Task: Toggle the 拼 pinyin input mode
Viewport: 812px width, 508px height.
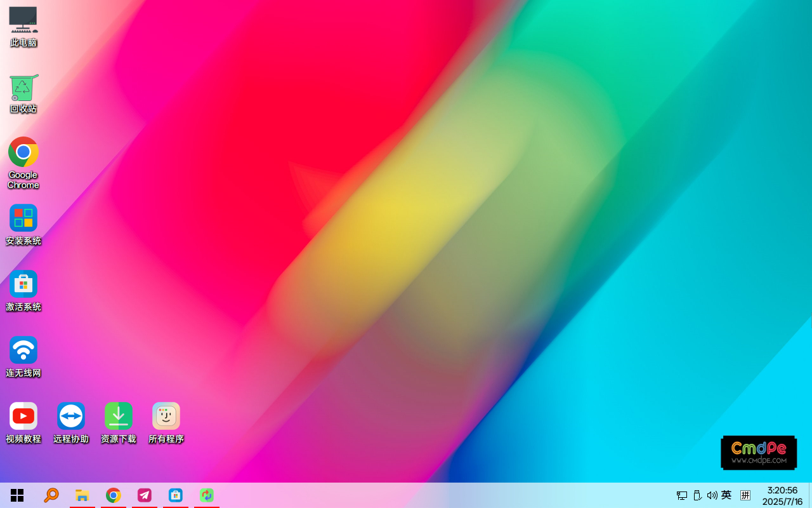Action: (745, 495)
